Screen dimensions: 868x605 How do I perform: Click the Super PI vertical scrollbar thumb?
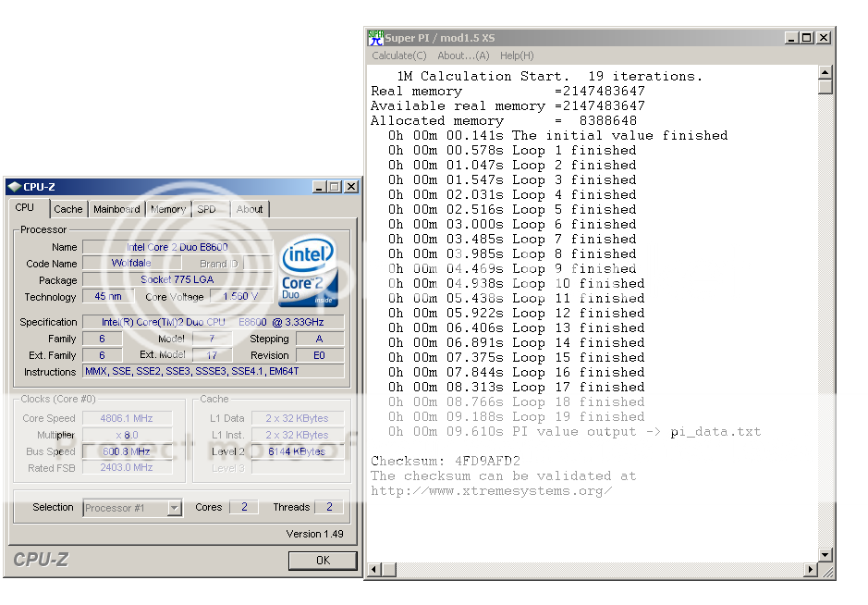[825, 86]
